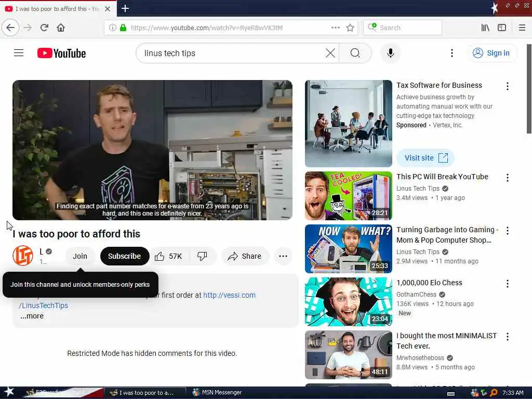Switch to the MSN Messenger taskbar item

tap(217, 393)
